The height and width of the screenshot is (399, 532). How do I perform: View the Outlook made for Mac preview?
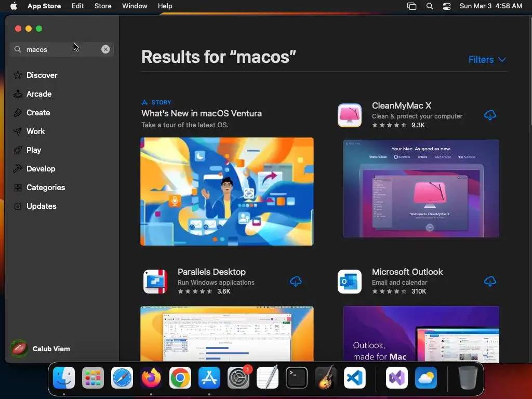(421, 334)
